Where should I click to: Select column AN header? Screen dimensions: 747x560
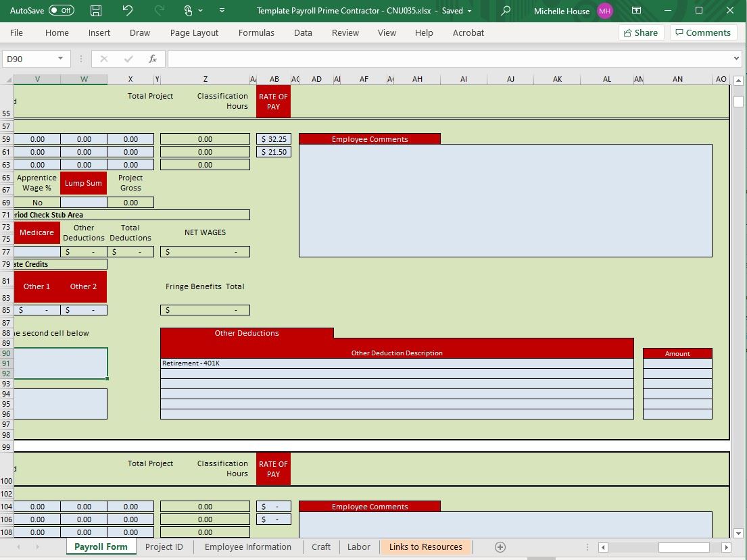677,79
